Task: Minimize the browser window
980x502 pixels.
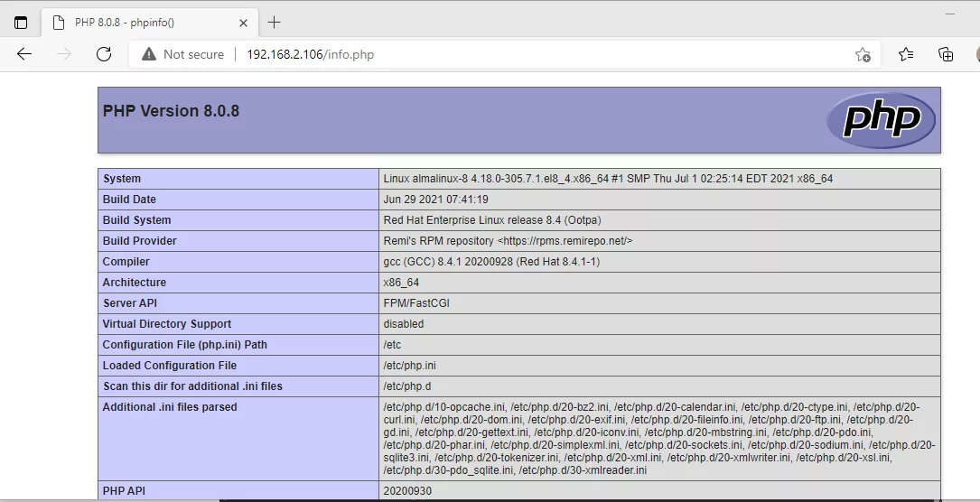Action: point(950,14)
